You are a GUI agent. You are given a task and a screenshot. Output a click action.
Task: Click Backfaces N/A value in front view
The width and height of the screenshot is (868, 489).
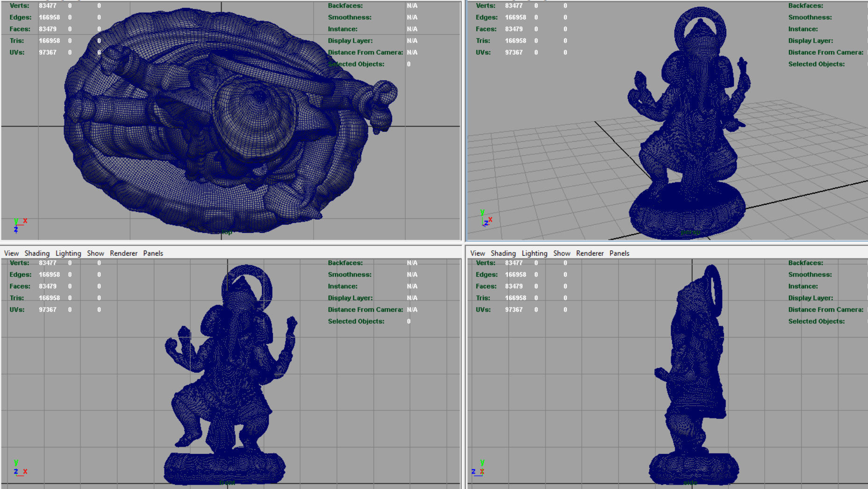click(412, 263)
